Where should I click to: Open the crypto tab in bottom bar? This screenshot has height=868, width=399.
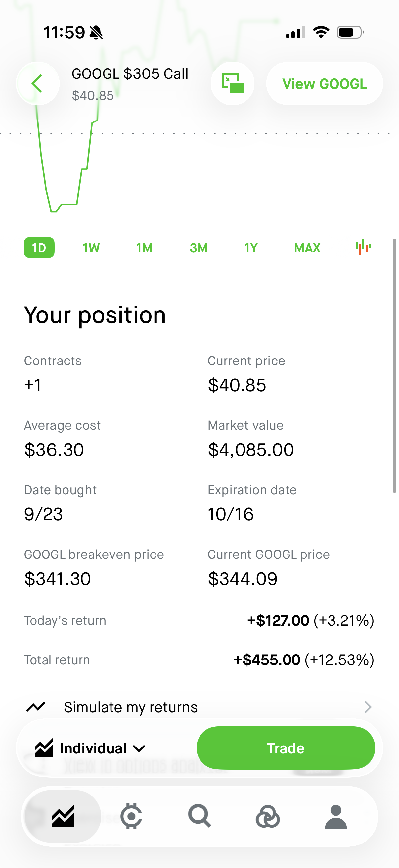click(x=131, y=816)
